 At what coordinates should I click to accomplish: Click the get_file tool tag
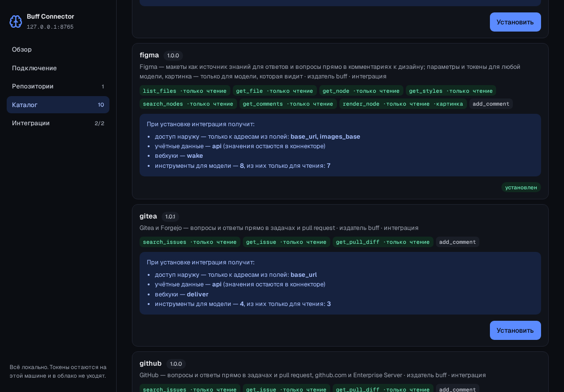pyautogui.click(x=274, y=91)
